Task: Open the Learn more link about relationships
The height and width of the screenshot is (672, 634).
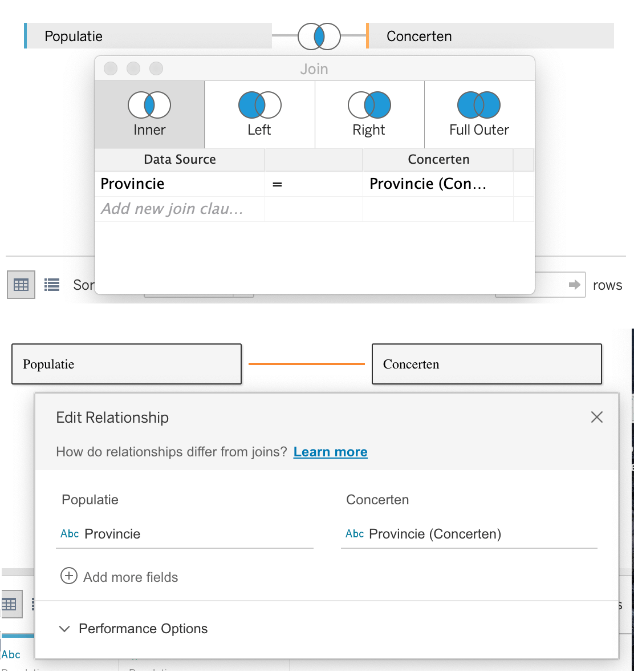Action: pyautogui.click(x=330, y=451)
